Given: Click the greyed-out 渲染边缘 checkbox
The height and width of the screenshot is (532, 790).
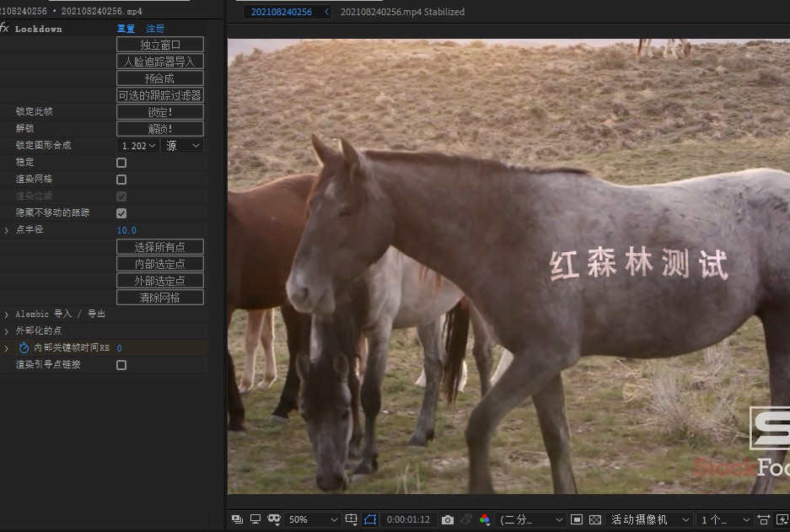Looking at the screenshot, I should point(121,196).
